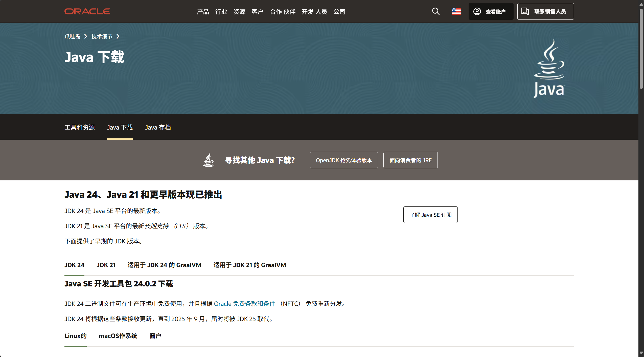Go to 爪哇岛 breadcrumb link
This screenshot has width=644, height=357.
pyautogui.click(x=72, y=36)
